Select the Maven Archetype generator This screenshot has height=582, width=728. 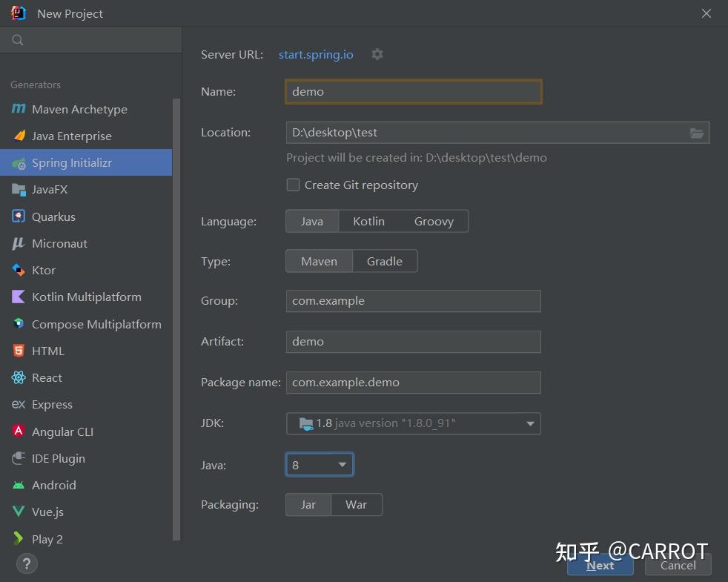point(77,109)
